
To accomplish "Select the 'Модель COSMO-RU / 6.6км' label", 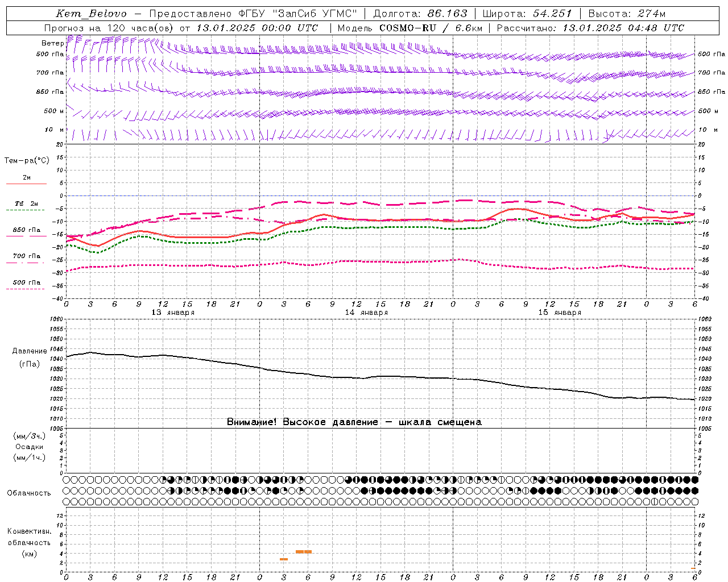I will [x=409, y=28].
